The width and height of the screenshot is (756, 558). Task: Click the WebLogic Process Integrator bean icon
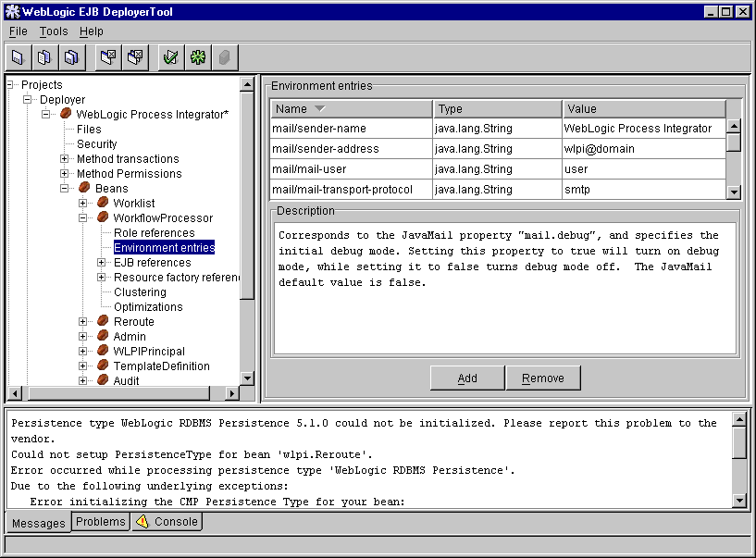[x=66, y=114]
